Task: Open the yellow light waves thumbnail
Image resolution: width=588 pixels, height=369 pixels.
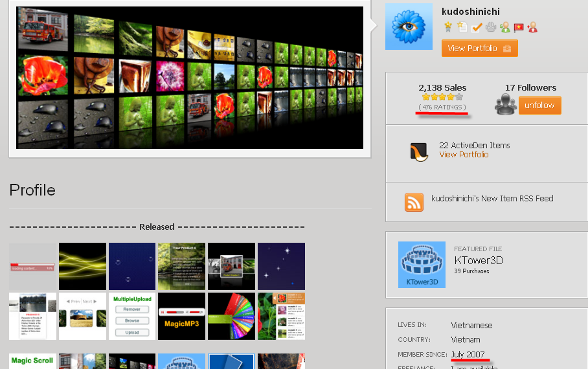Action: [x=82, y=266]
